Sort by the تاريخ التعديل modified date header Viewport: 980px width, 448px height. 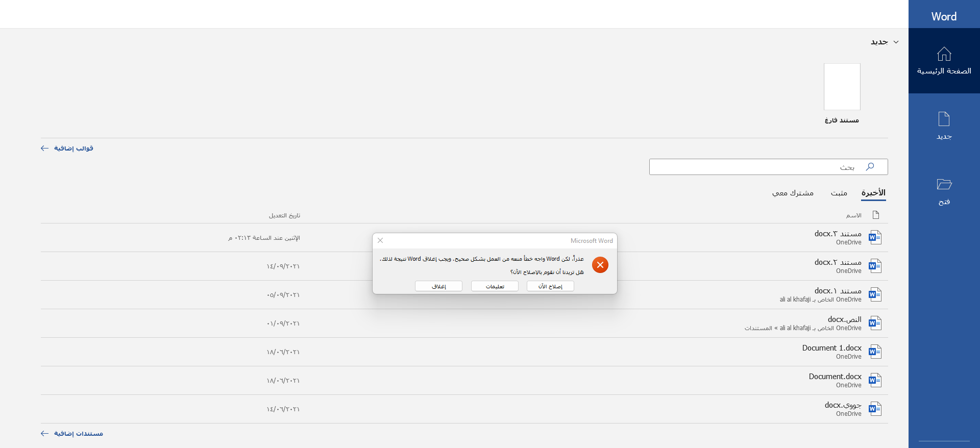point(284,215)
